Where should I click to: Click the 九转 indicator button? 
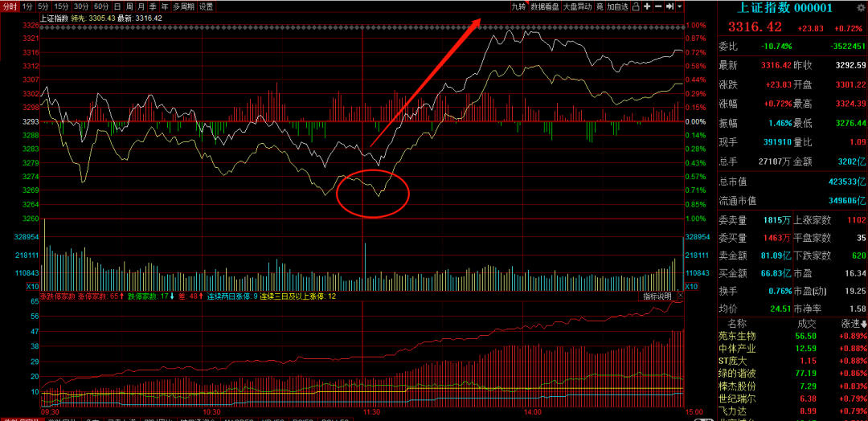click(x=518, y=6)
